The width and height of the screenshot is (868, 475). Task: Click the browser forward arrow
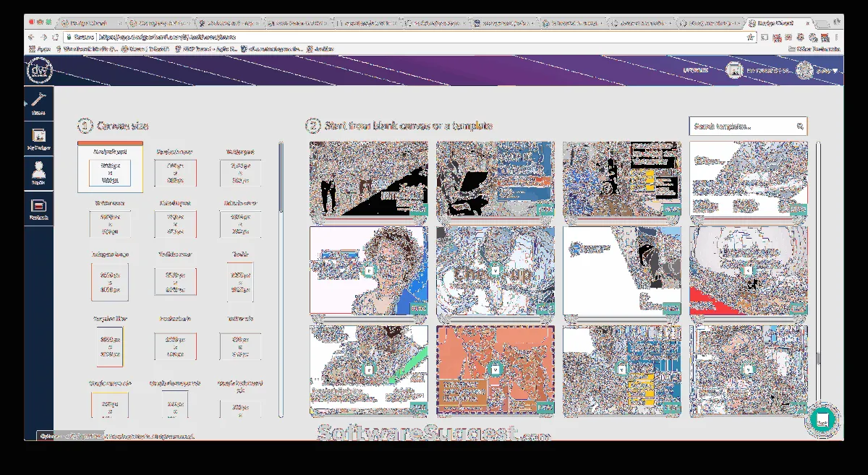click(44, 37)
